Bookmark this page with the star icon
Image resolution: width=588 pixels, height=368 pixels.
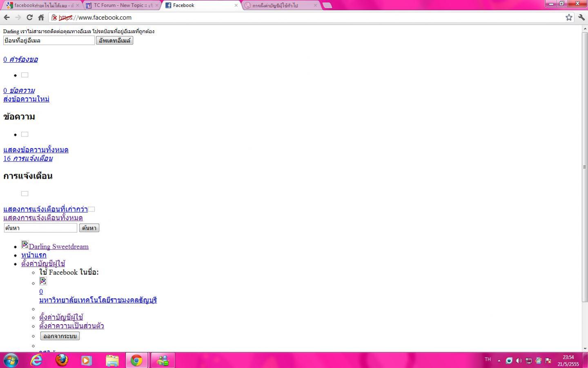pos(569,17)
